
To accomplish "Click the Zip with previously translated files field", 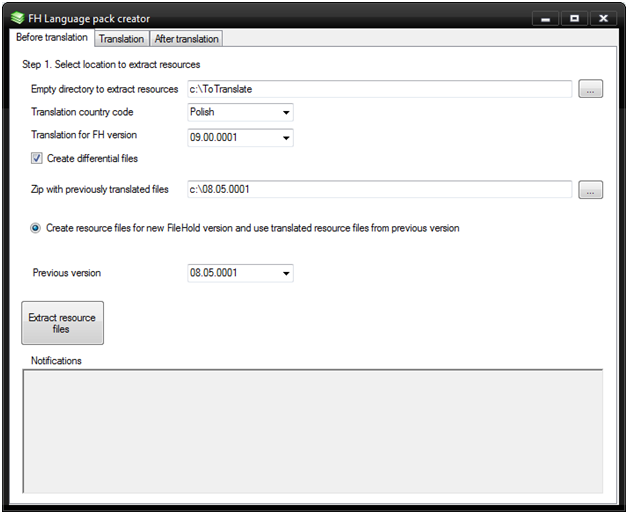I will click(x=379, y=189).
